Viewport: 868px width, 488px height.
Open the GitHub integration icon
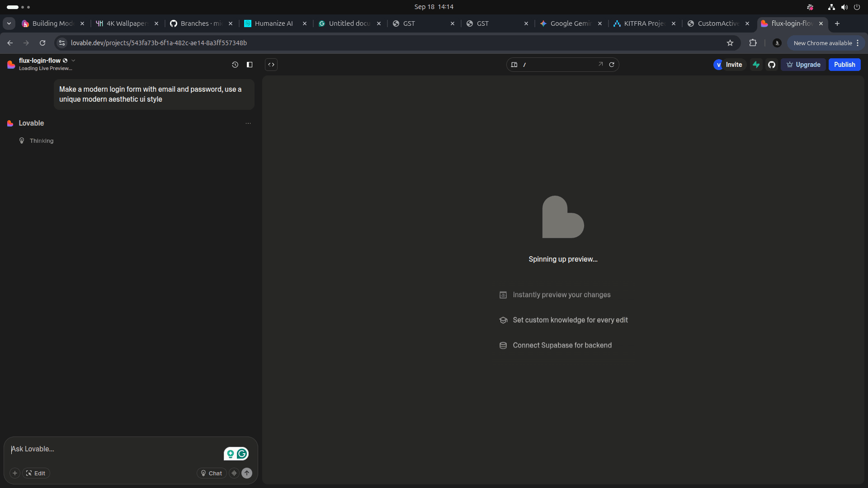[772, 65]
